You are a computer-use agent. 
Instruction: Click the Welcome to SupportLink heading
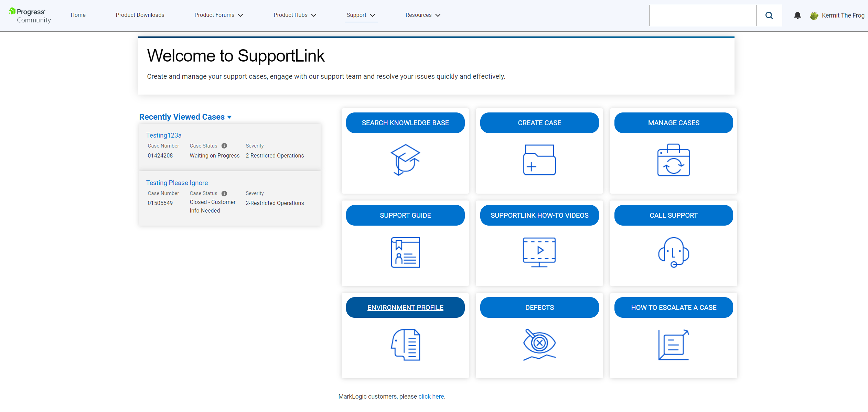point(236,56)
